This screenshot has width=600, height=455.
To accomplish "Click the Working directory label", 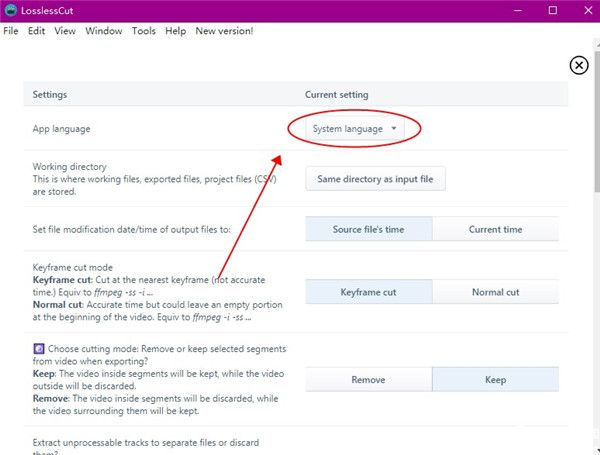I will click(x=70, y=166).
